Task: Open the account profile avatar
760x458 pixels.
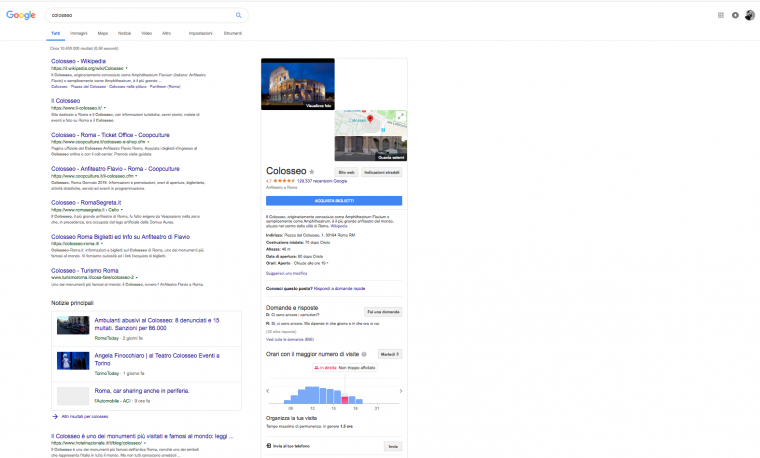Action: click(750, 15)
